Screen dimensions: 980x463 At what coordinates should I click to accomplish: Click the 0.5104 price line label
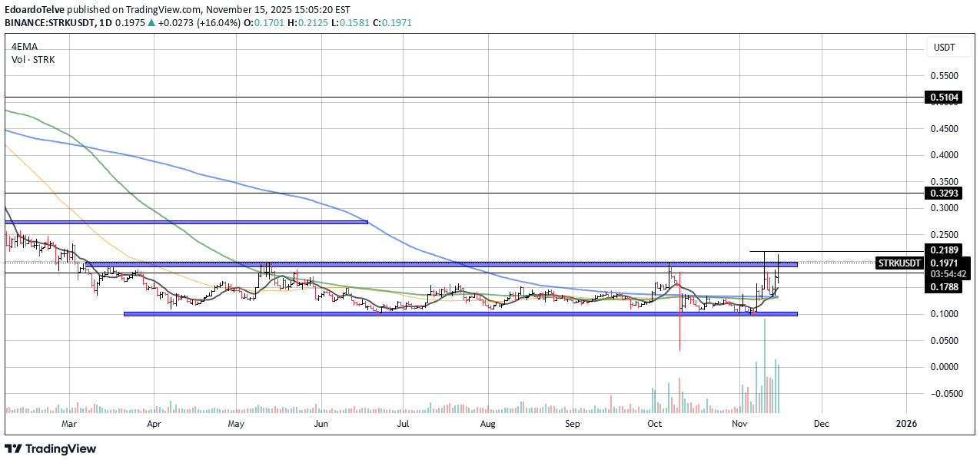[x=943, y=98]
